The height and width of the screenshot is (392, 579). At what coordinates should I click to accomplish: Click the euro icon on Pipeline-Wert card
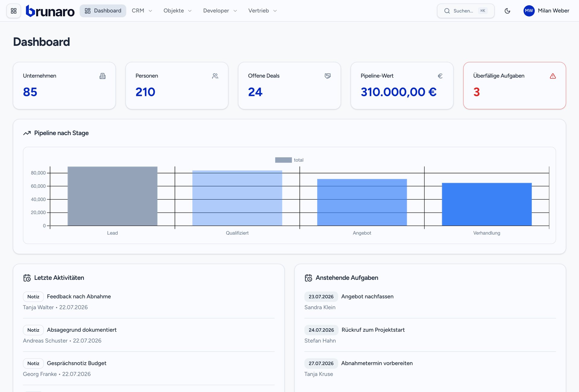coord(440,76)
